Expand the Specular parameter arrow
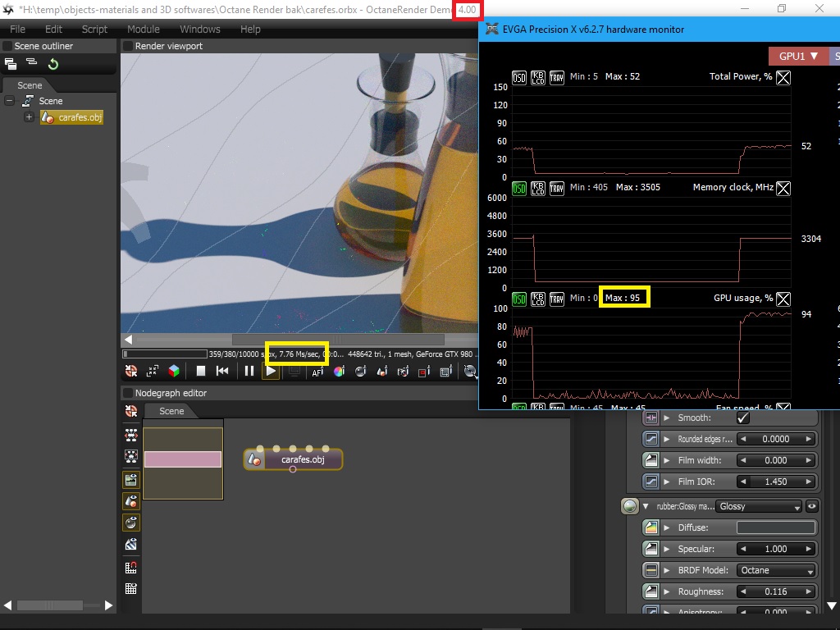840x630 pixels. click(667, 549)
